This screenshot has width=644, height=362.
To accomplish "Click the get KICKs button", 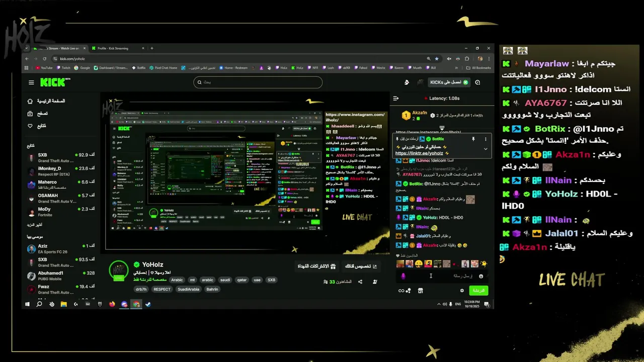I will coord(449,82).
